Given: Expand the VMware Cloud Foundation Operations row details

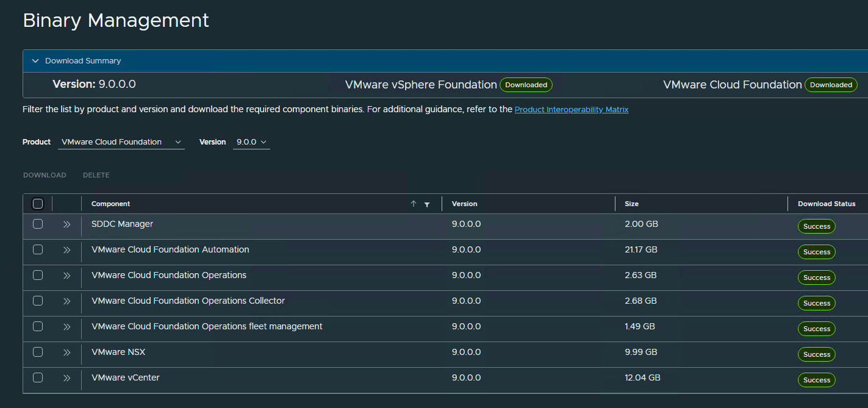Looking at the screenshot, I should (67, 276).
